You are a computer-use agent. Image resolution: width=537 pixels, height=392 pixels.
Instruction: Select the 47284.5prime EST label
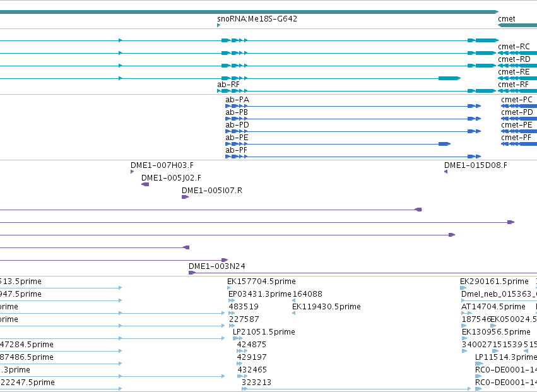[x=27, y=345]
